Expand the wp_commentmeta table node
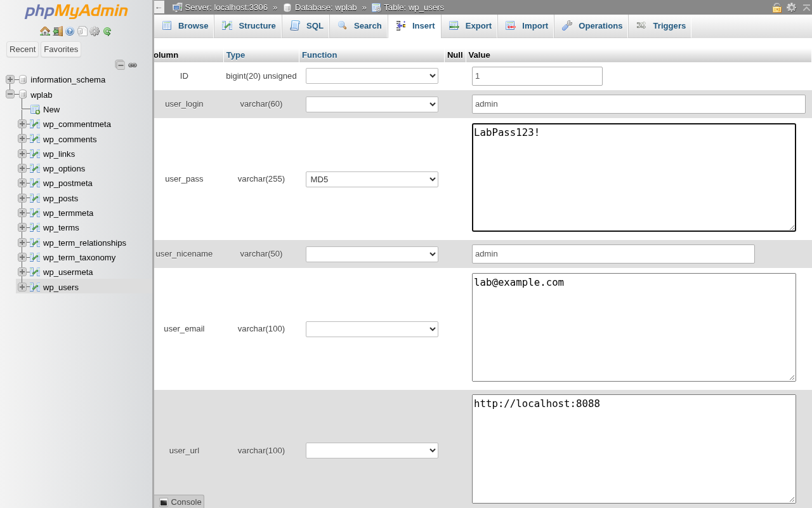Screen dimensions: 812x508 (22, 124)
